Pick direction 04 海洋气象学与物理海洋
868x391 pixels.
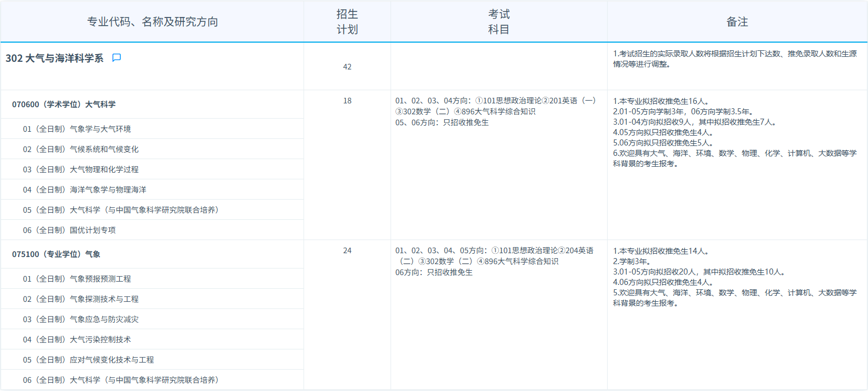(84, 190)
